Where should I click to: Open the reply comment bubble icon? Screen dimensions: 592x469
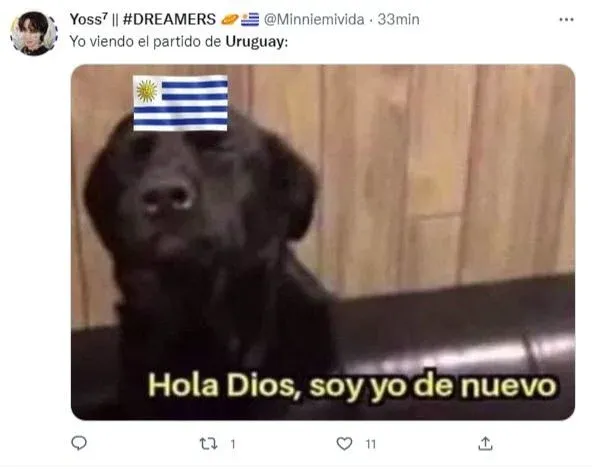(79, 443)
